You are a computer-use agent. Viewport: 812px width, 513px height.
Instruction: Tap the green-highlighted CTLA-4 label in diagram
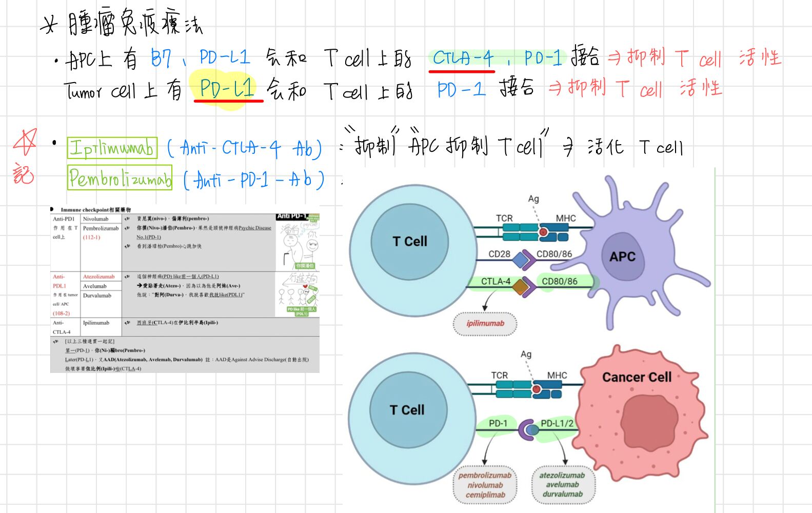tap(495, 281)
